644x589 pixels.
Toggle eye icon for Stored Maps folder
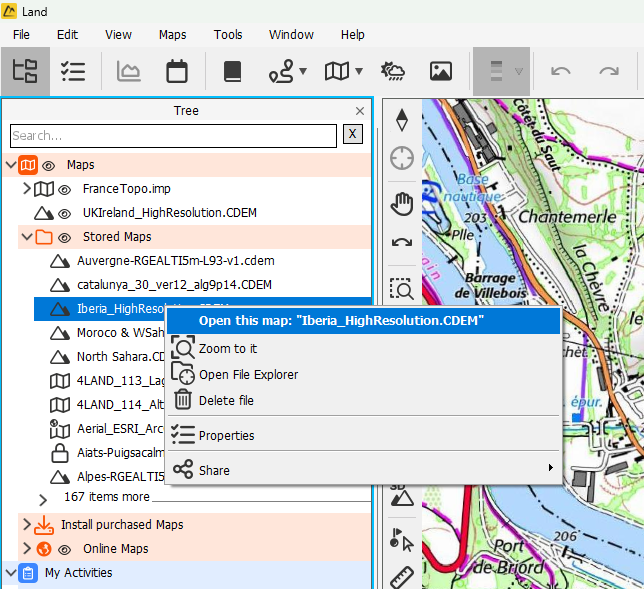point(64,237)
